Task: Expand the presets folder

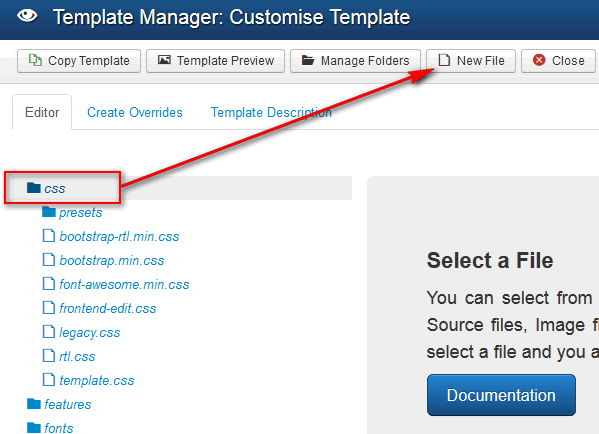Action: coord(81,212)
